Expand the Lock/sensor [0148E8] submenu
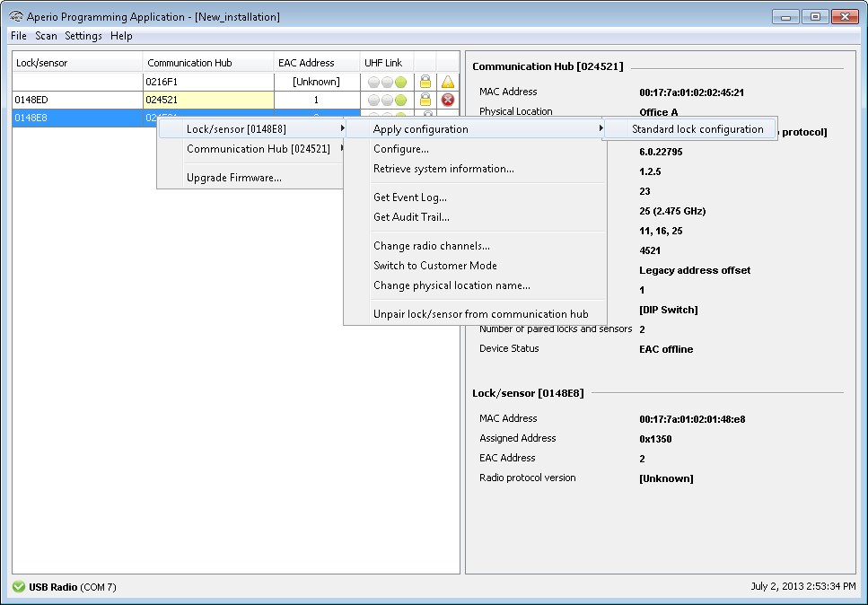 252,129
